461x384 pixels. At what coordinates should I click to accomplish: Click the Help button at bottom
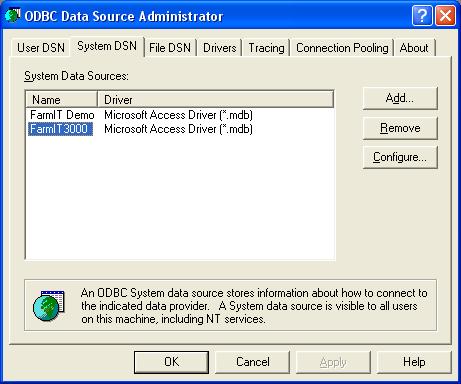point(414,362)
